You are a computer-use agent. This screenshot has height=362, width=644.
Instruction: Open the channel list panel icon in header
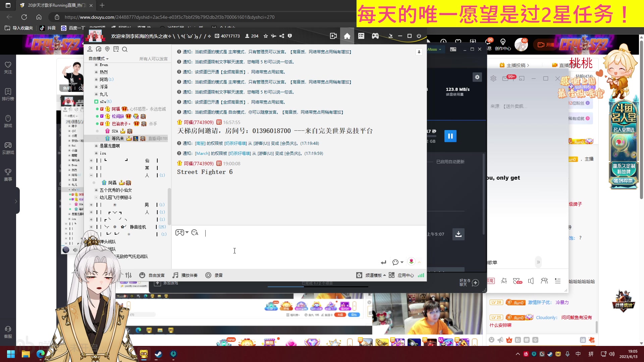(361, 36)
